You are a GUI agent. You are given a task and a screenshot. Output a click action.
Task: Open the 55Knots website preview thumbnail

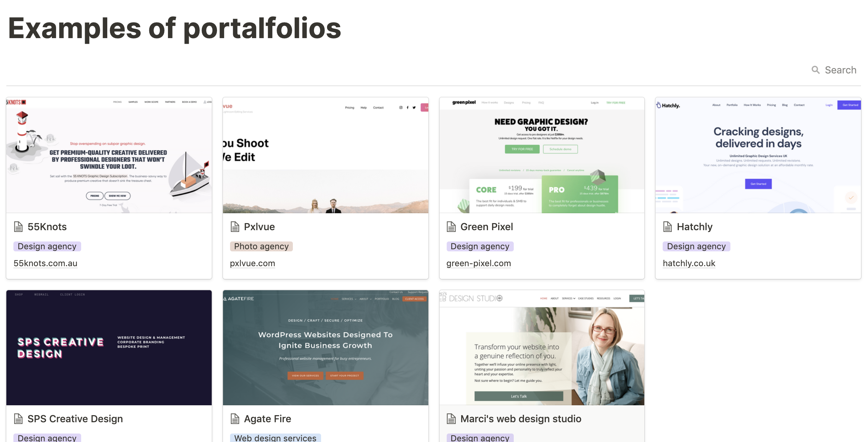pos(109,155)
